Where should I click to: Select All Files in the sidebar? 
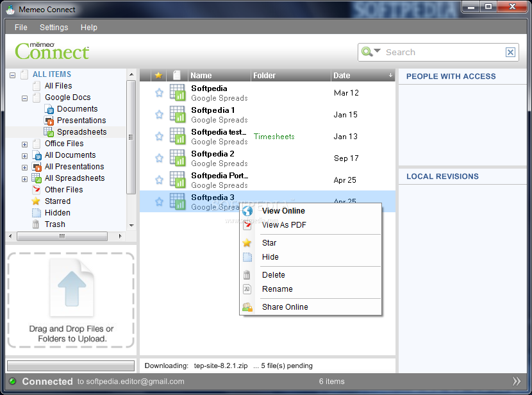(x=58, y=86)
